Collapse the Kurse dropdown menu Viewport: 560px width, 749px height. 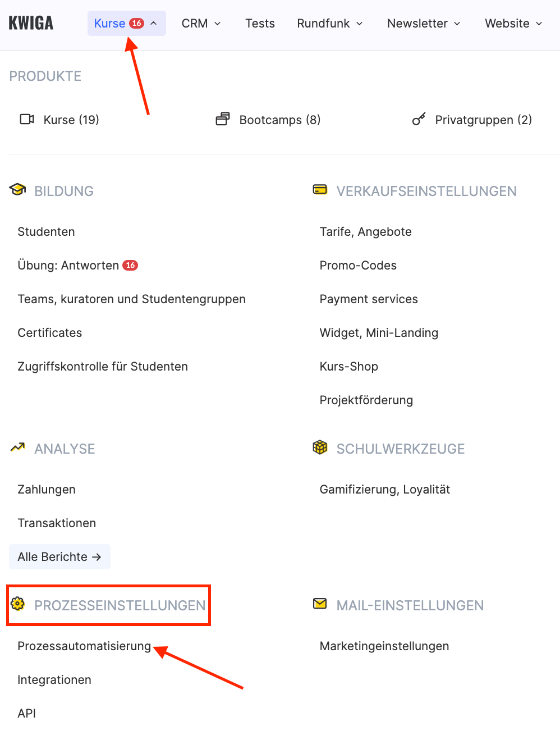127,23
